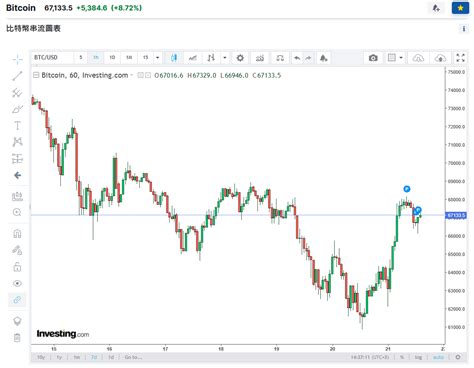Select the trend line drawing tool
The height and width of the screenshot is (368, 474).
click(x=17, y=76)
